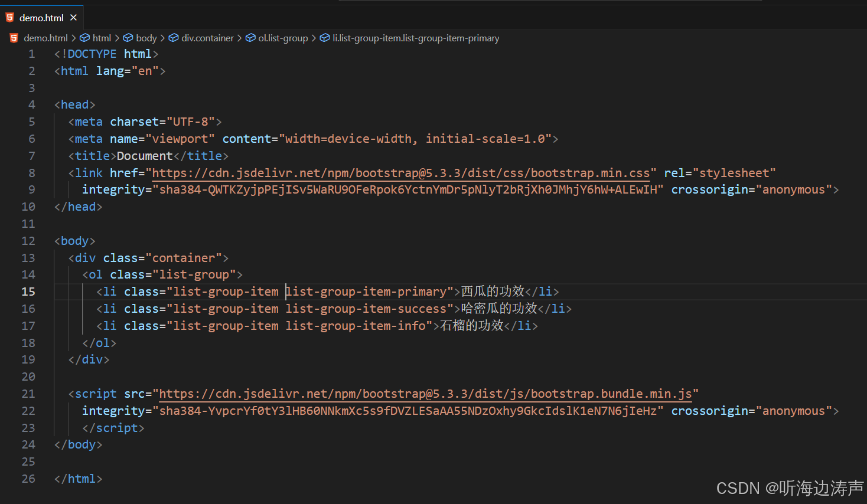
Task: Click the sha384-YvpcrYf0tY3l integrity value
Action: (x=408, y=411)
